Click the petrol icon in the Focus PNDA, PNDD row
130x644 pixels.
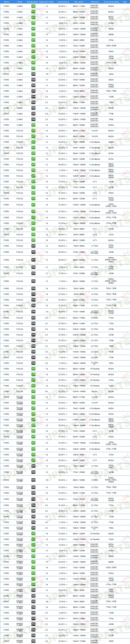coord(33,199)
